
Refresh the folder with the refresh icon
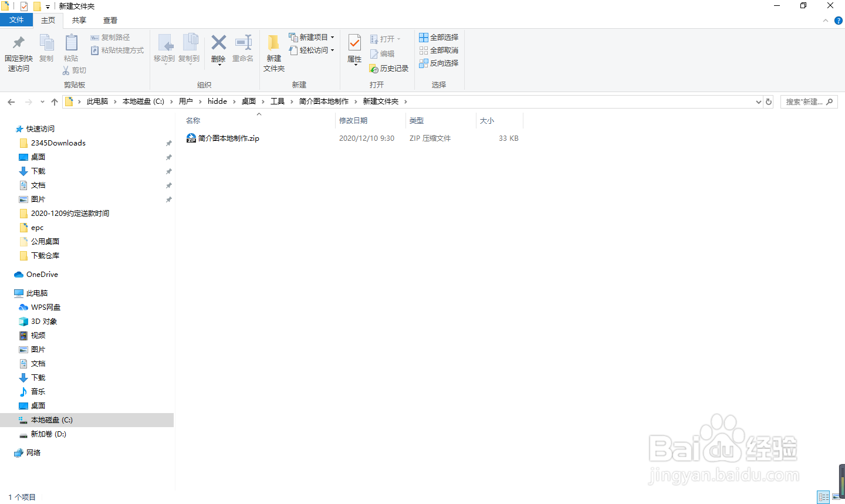tap(769, 101)
